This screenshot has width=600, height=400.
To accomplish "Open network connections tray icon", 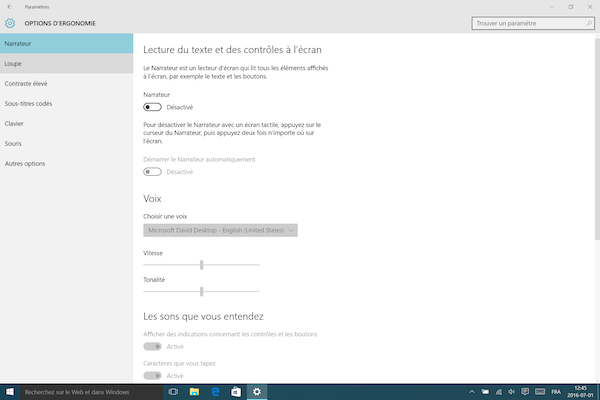I will (x=499, y=392).
